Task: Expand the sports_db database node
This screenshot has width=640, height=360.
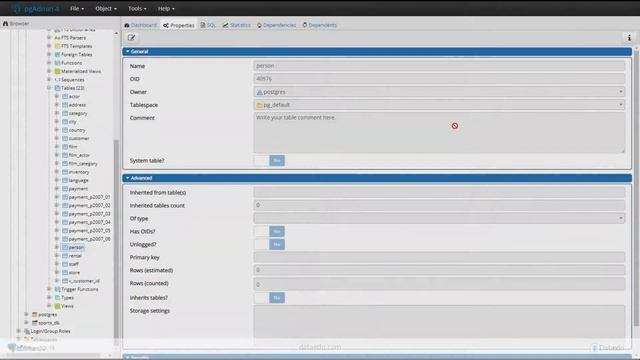Action: [27, 322]
